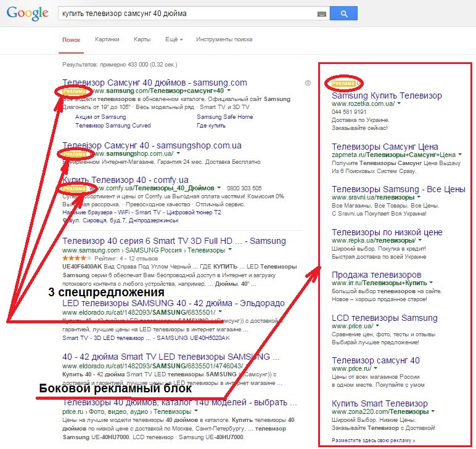Open the Акции от Samsung sitelink
Image resolution: width=476 pixels, height=449 pixels.
coord(101,117)
